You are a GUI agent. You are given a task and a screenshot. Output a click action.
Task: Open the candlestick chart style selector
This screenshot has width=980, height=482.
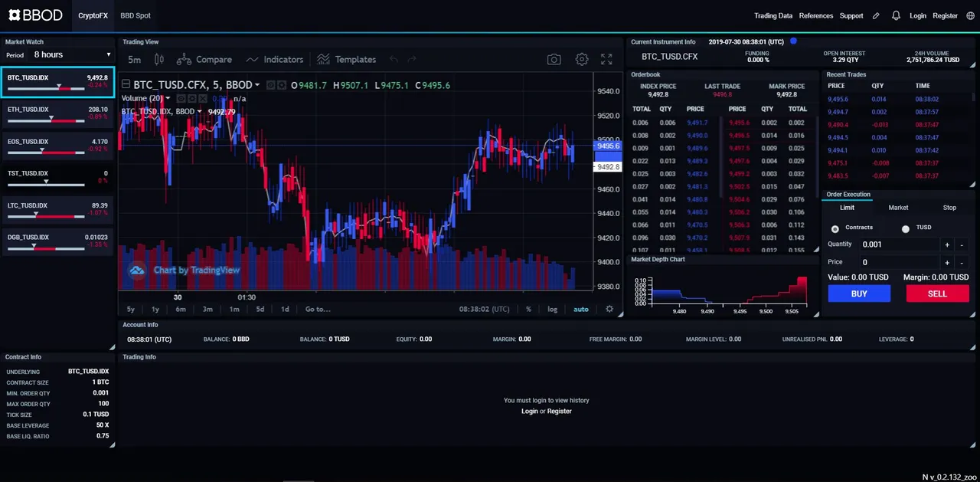pyautogui.click(x=159, y=59)
